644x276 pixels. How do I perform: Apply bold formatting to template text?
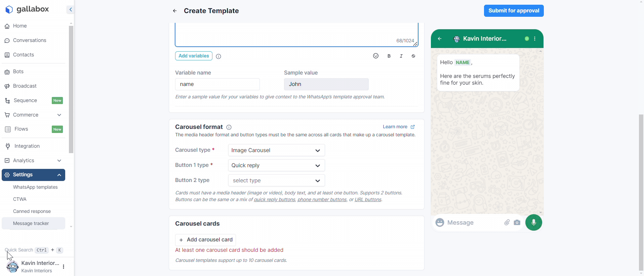(x=389, y=56)
